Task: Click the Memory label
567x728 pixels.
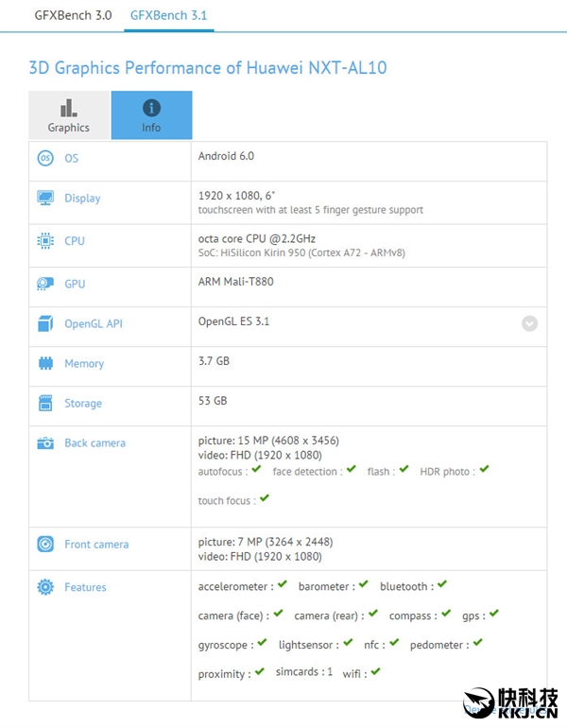Action: [84, 364]
